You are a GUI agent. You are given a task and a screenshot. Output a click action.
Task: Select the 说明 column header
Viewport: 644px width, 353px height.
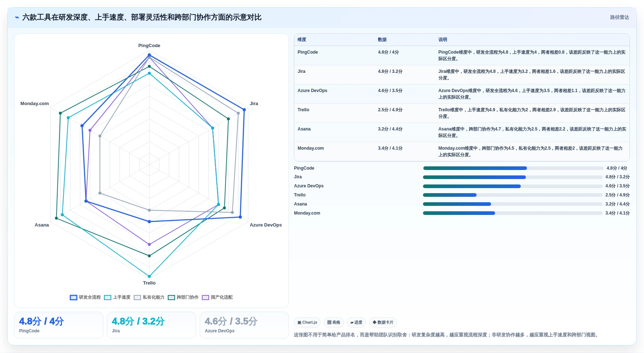(443, 40)
